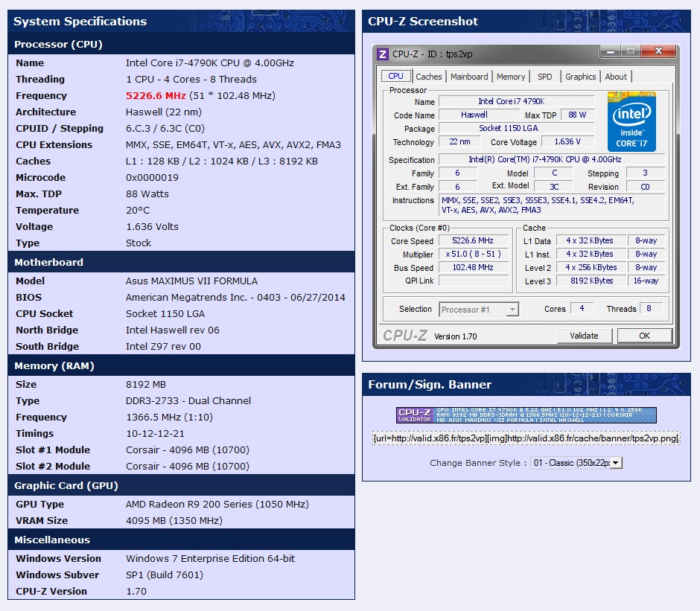Click the Bus Speed 102.48 MHz field

(x=473, y=267)
